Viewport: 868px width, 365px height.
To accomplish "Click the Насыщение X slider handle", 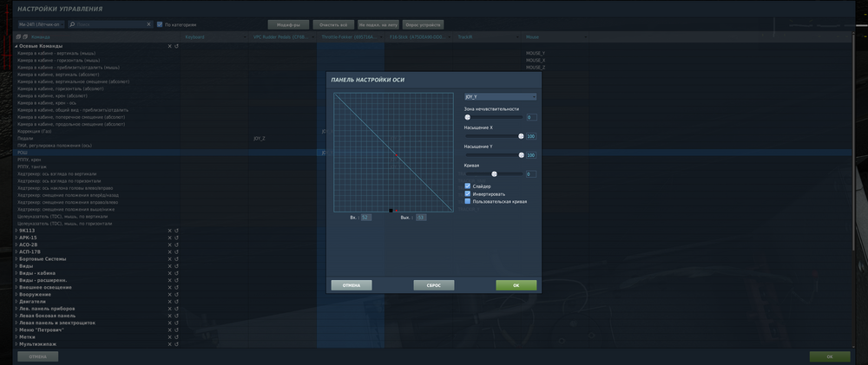I will point(521,136).
